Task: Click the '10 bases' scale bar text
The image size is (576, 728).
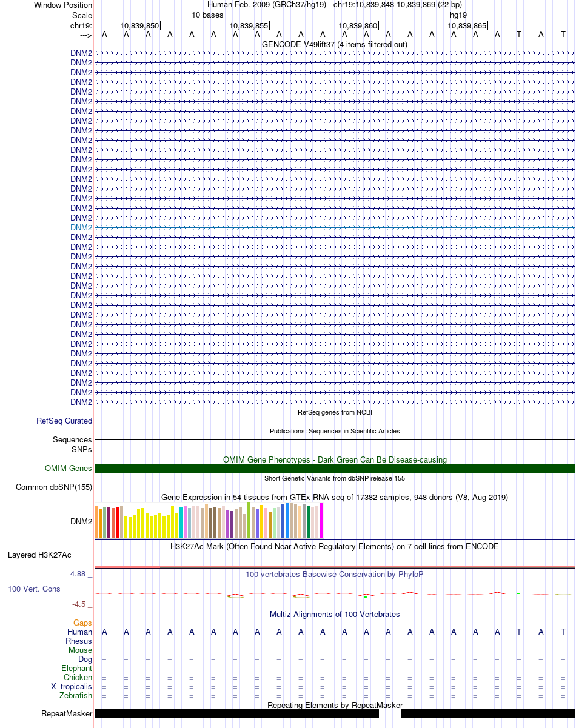Action: (x=207, y=15)
